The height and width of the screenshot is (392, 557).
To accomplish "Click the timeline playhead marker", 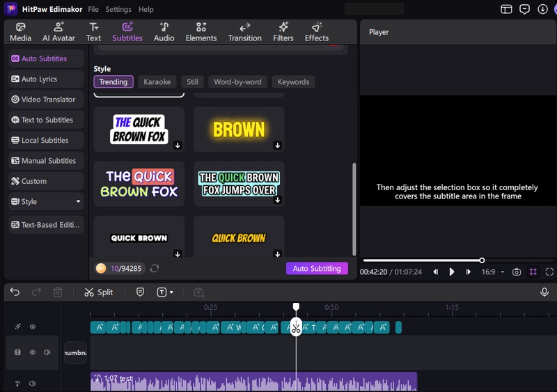I will (296, 306).
